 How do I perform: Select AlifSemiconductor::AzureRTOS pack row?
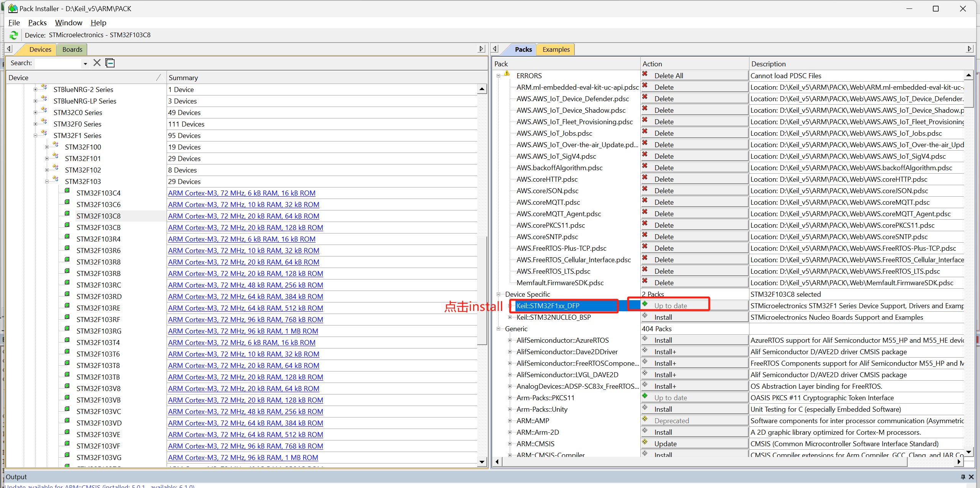(562, 340)
